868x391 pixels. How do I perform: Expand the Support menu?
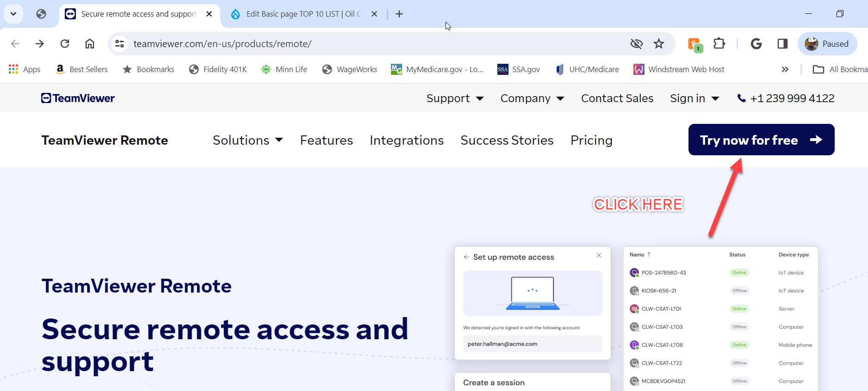(x=455, y=98)
